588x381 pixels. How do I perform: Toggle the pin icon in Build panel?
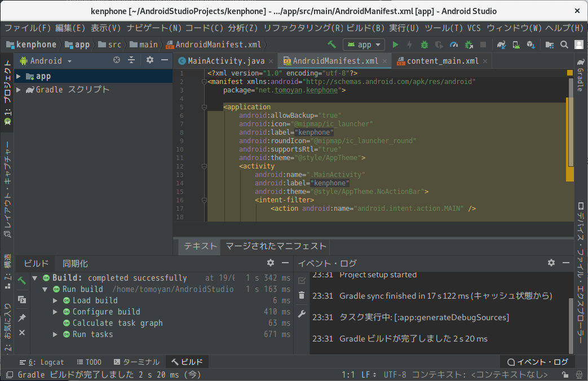tap(22, 318)
